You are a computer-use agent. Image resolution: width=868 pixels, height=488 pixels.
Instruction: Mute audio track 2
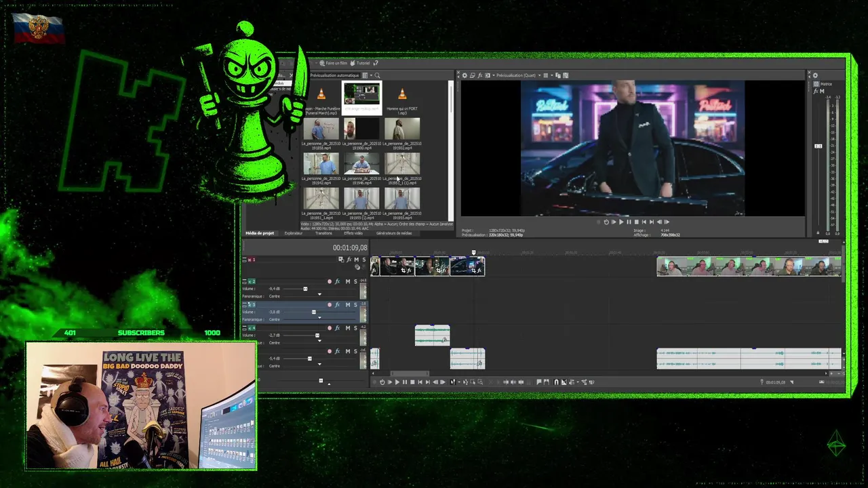[x=348, y=281]
